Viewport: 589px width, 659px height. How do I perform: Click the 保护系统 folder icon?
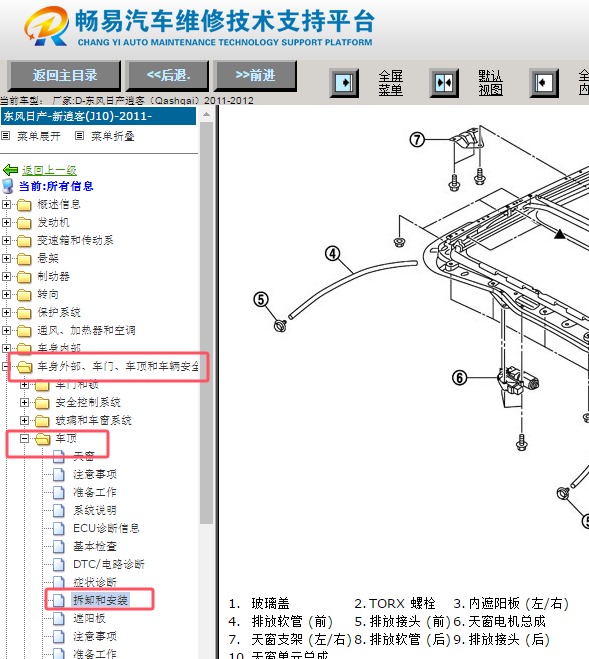[x=24, y=313]
